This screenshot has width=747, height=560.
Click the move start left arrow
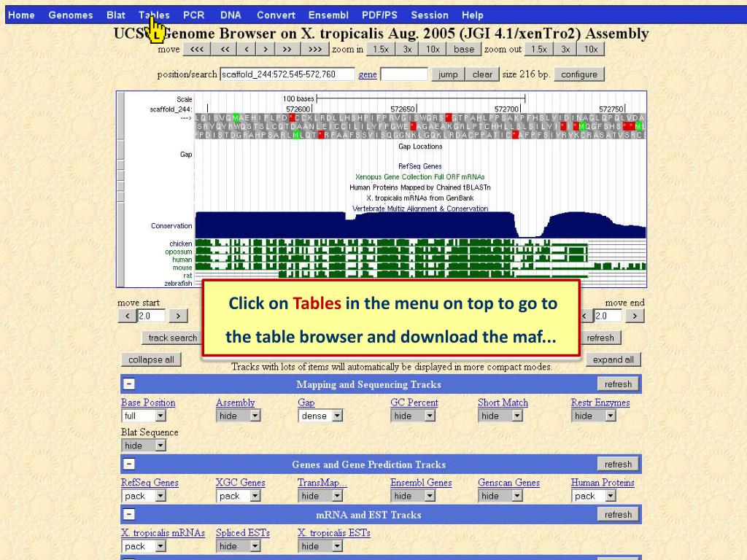pos(127,316)
